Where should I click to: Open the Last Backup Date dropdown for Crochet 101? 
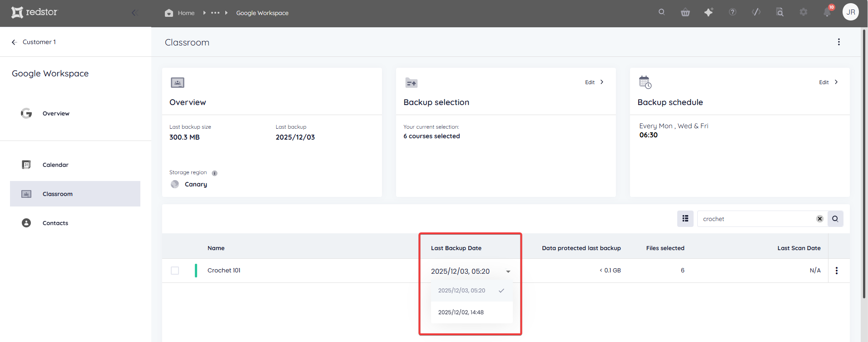coord(471,271)
